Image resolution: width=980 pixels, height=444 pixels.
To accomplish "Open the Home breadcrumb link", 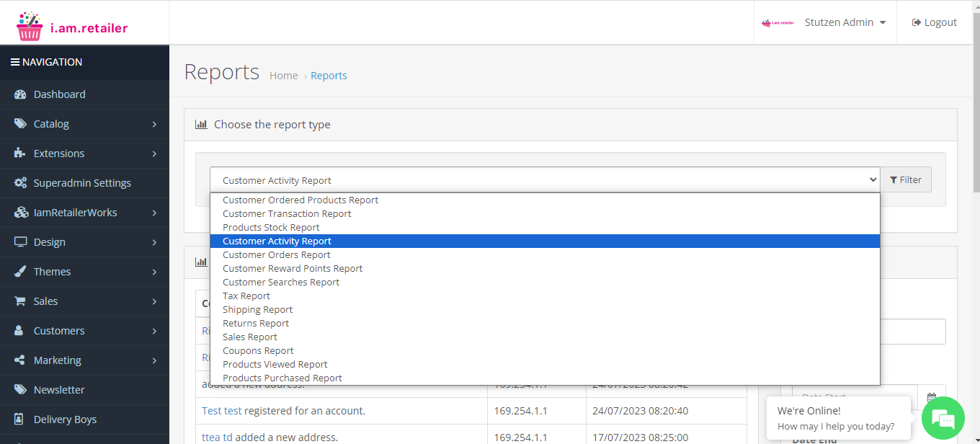I will (284, 76).
